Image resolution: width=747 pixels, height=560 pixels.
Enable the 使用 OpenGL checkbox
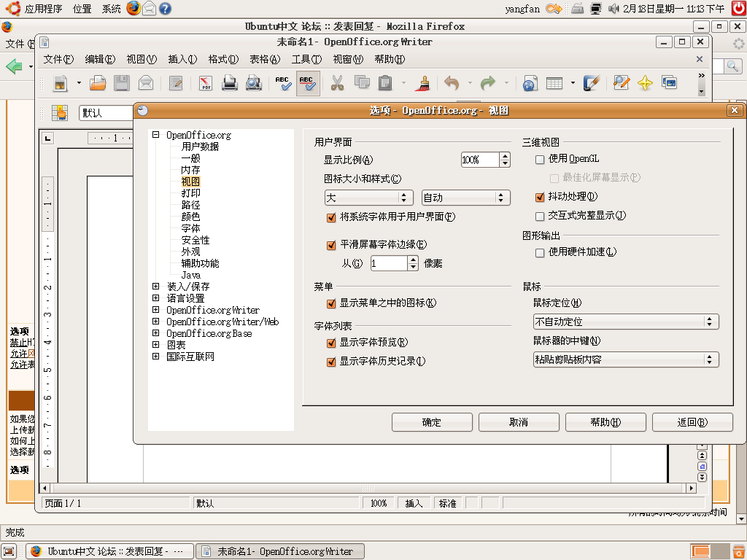coord(540,160)
